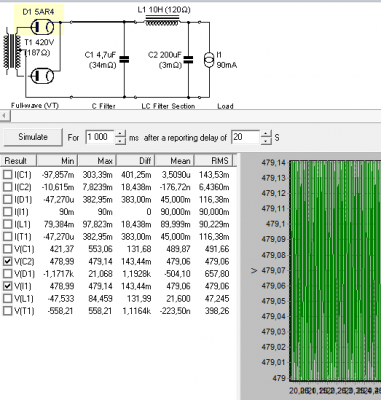Viewport: 381px width, 400px height.
Task: Focus the simulation duration input field
Action: coord(100,137)
